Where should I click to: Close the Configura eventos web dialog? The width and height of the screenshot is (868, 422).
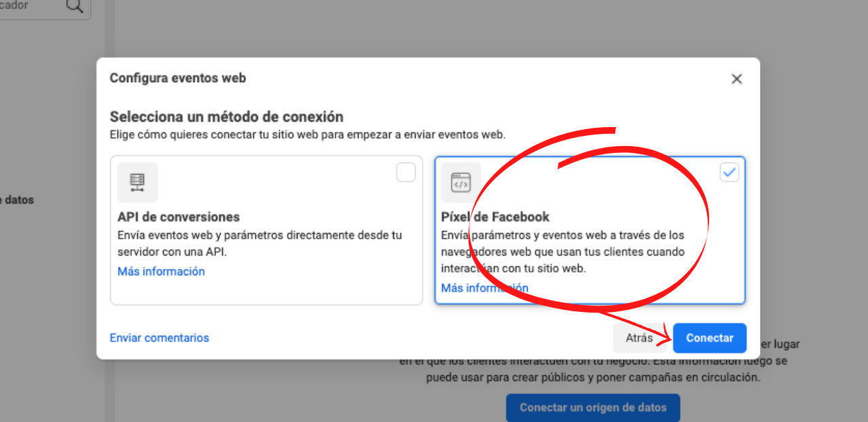tap(736, 79)
